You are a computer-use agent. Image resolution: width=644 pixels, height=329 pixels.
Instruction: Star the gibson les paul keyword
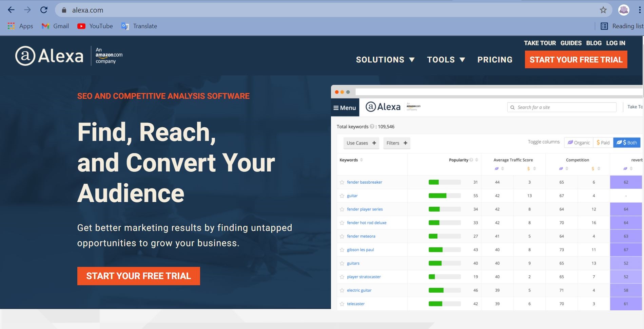[x=342, y=250]
